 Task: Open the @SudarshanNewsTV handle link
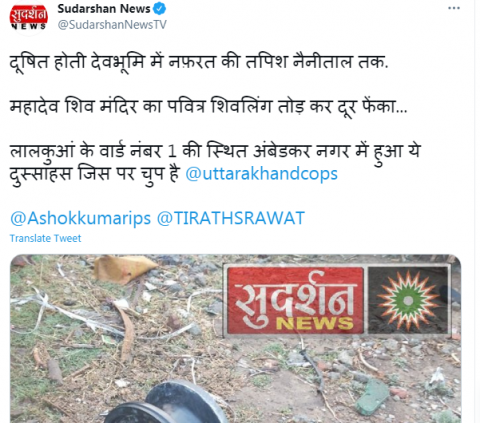click(x=112, y=25)
